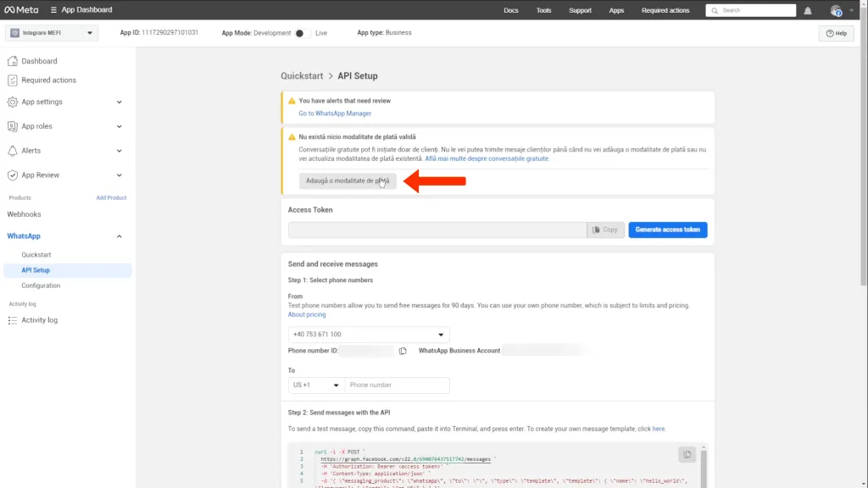Image resolution: width=868 pixels, height=488 pixels.
Task: Click the code block scrollbar
Action: click(704, 468)
